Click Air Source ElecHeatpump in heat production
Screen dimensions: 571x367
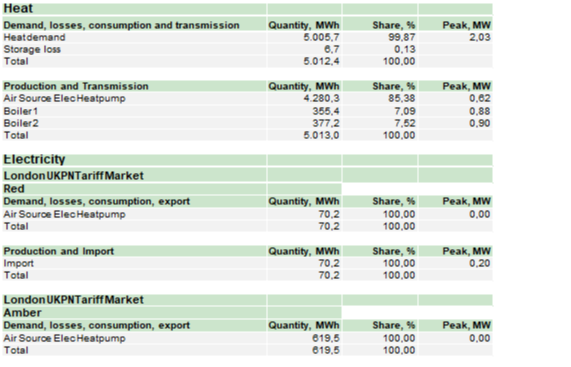coord(64,98)
